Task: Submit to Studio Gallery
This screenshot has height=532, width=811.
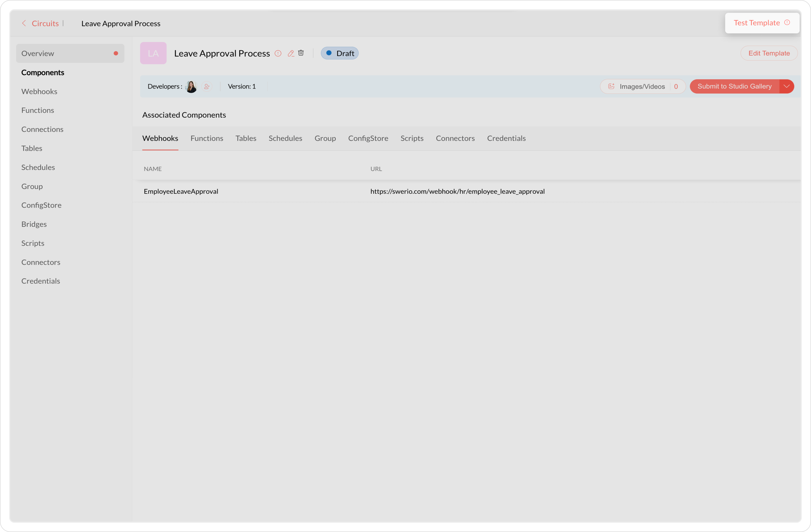Action: click(x=734, y=86)
